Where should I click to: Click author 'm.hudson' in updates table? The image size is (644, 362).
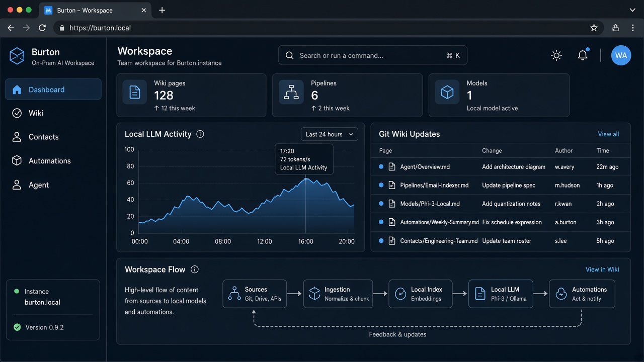pyautogui.click(x=567, y=185)
